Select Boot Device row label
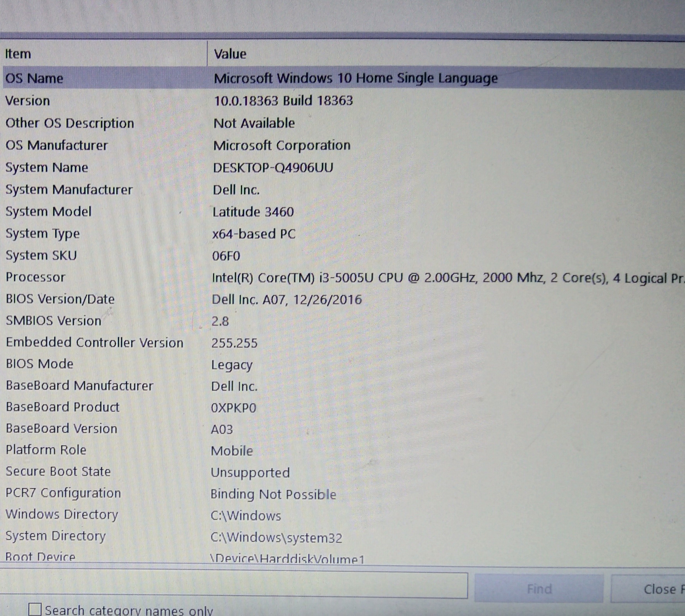The image size is (685, 616). (40, 556)
